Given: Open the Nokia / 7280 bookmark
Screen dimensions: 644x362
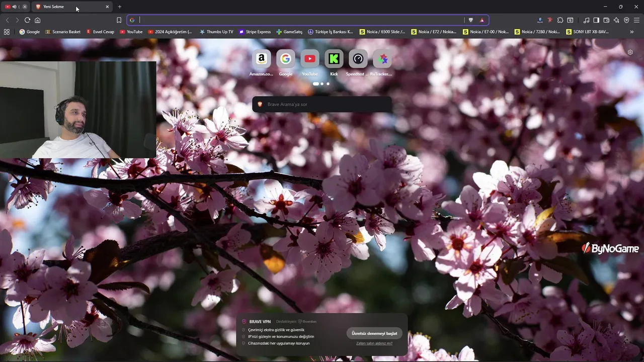Looking at the screenshot, I should tap(537, 32).
